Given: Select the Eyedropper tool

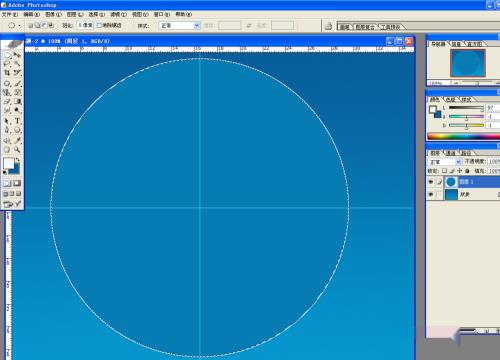Looking at the screenshot, I should (x=17, y=140).
